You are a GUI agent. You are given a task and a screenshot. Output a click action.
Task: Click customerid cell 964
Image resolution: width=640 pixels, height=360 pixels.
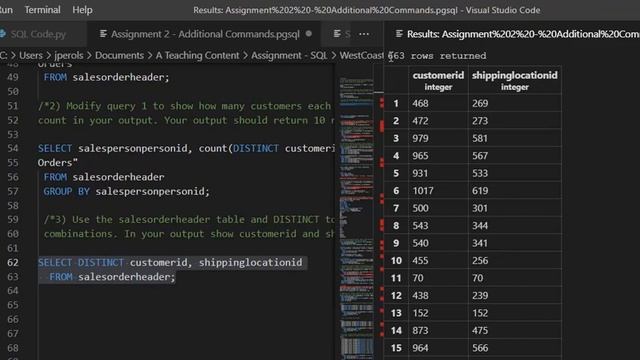pyautogui.click(x=438, y=348)
